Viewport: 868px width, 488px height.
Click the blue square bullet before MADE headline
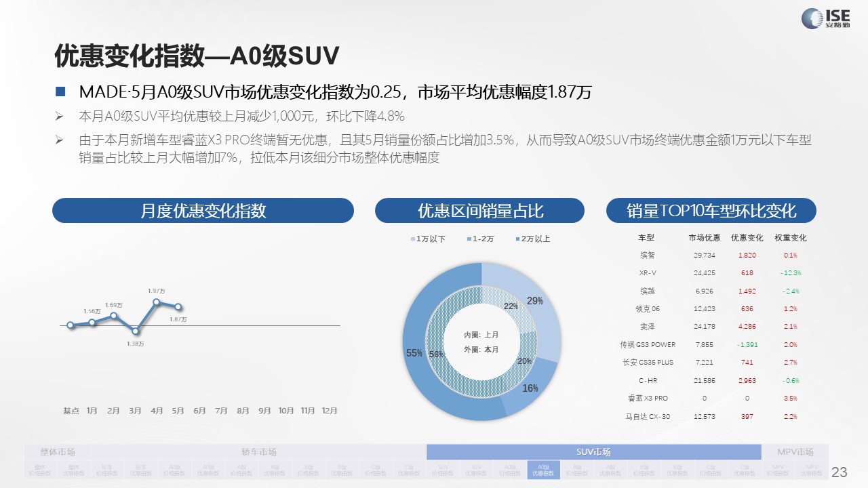(60, 91)
